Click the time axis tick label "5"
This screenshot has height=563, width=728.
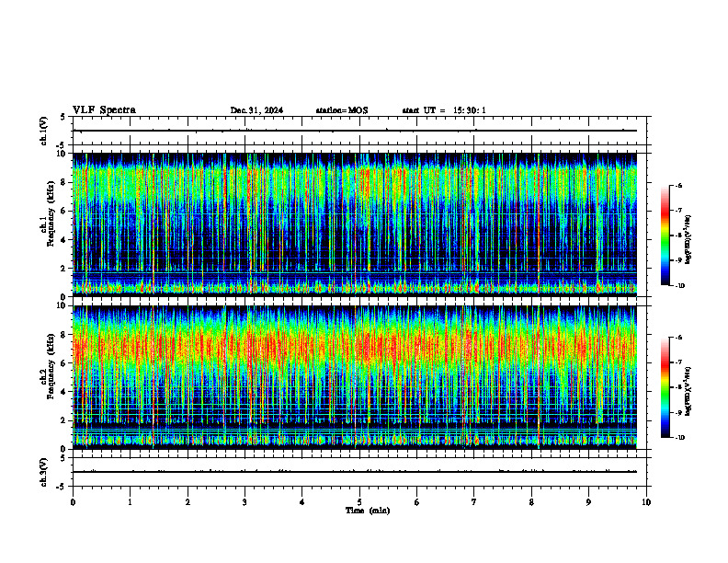point(359,502)
